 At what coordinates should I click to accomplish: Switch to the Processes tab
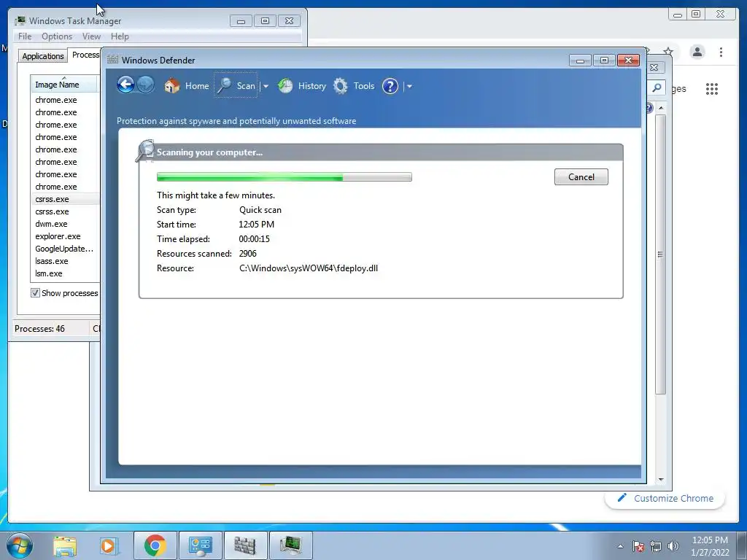point(85,55)
